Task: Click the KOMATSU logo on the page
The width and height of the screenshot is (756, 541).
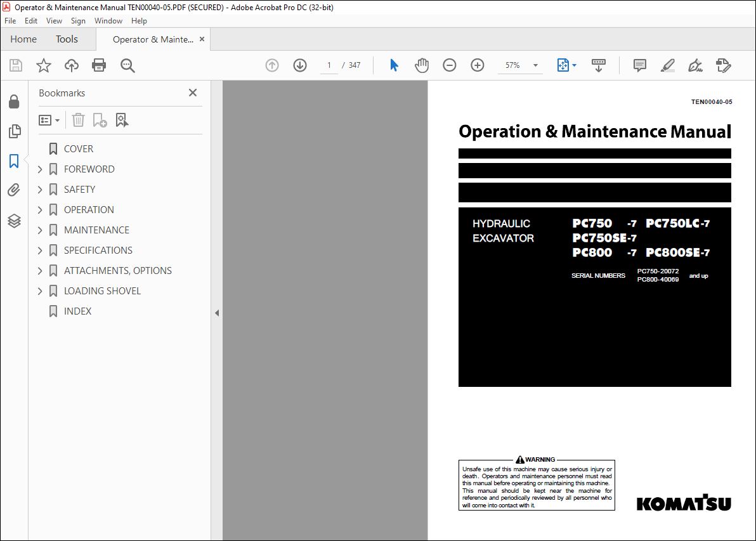Action: click(684, 502)
